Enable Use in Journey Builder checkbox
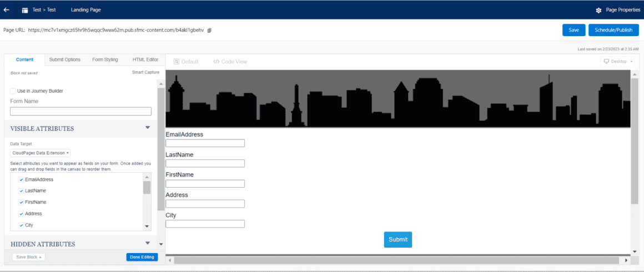The image size is (644, 272). pyautogui.click(x=13, y=91)
